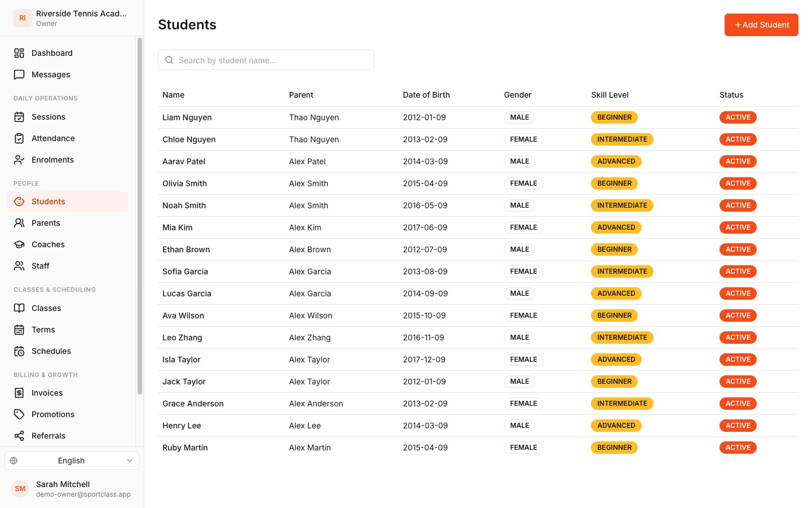Open Messages in sidebar
This screenshot has width=812, height=508.
68,75
